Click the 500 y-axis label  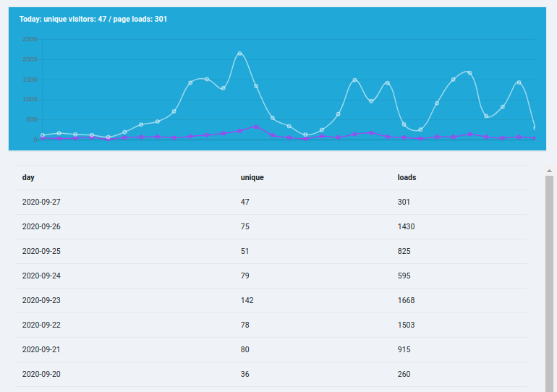pos(32,119)
